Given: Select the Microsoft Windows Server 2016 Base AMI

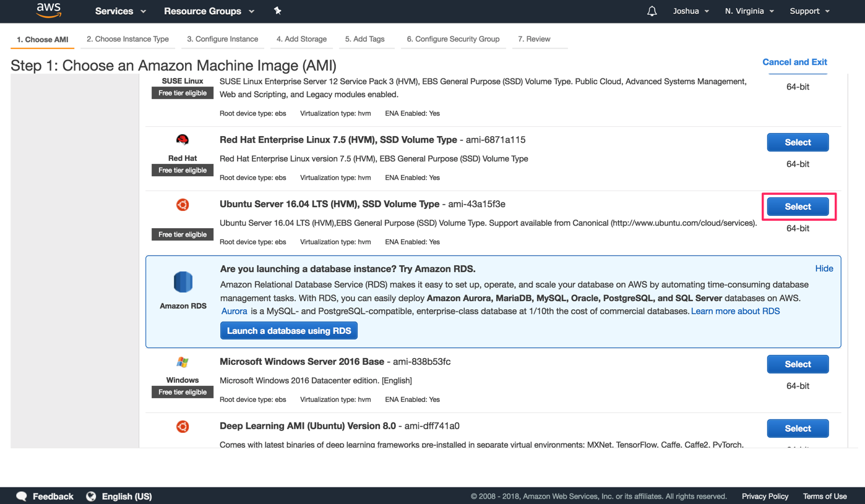Looking at the screenshot, I should [x=798, y=364].
